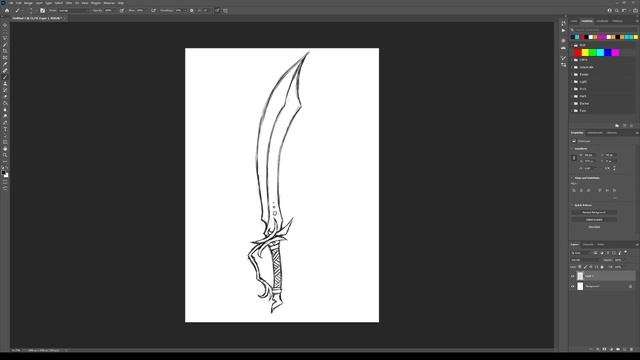Toggle pressure for opacity in options bar

(122, 11)
